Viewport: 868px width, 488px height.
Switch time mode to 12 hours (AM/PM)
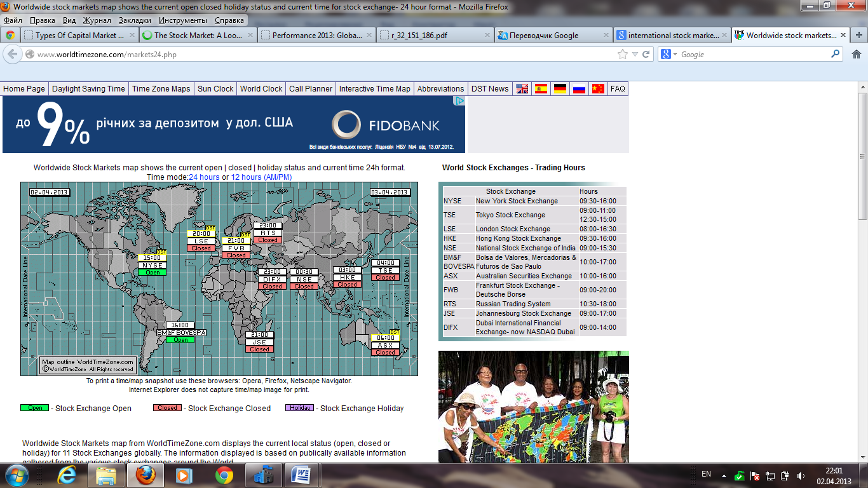261,177
